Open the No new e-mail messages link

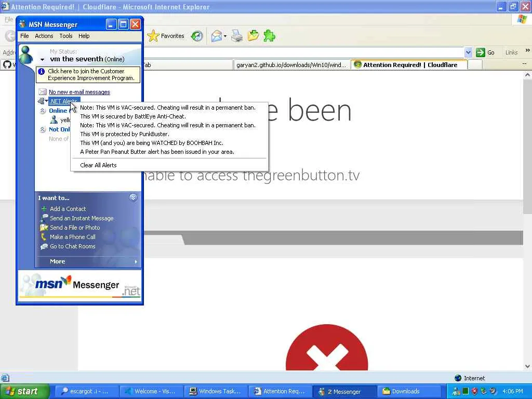79,92
